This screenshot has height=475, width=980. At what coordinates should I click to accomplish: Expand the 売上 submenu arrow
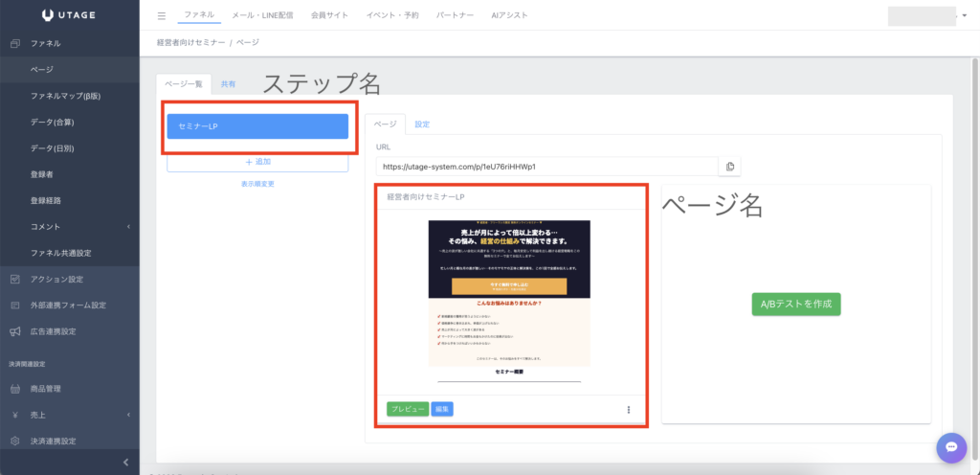pyautogui.click(x=128, y=415)
